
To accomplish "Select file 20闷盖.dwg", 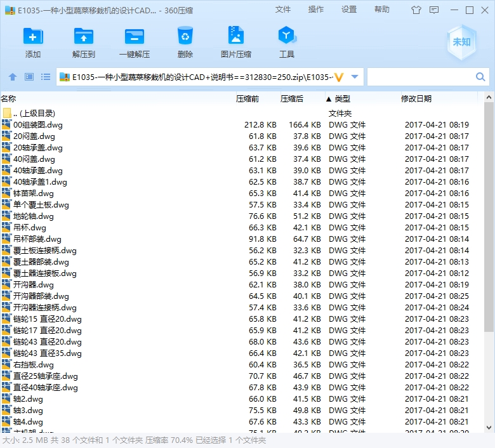I will pyautogui.click(x=34, y=136).
